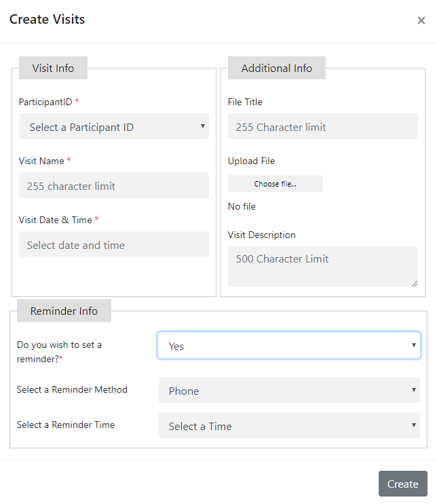Click the Create button
Screen dimensions: 437x504
point(402,484)
